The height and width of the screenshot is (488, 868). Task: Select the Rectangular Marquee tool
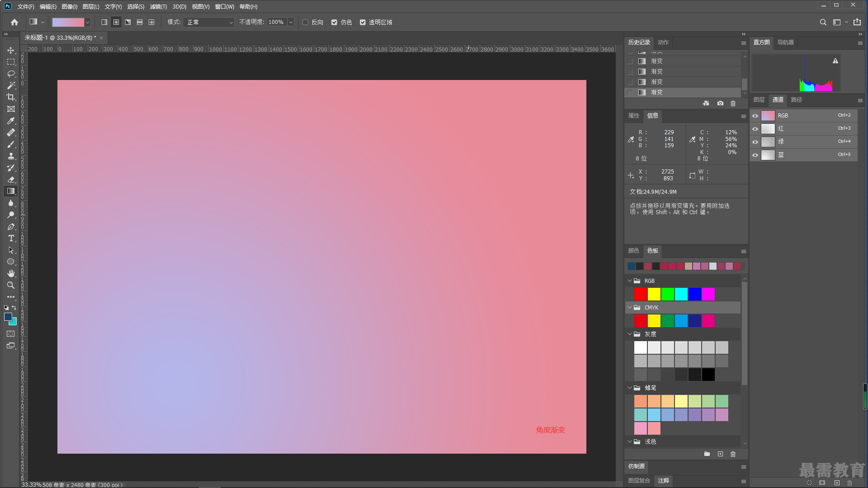[11, 62]
